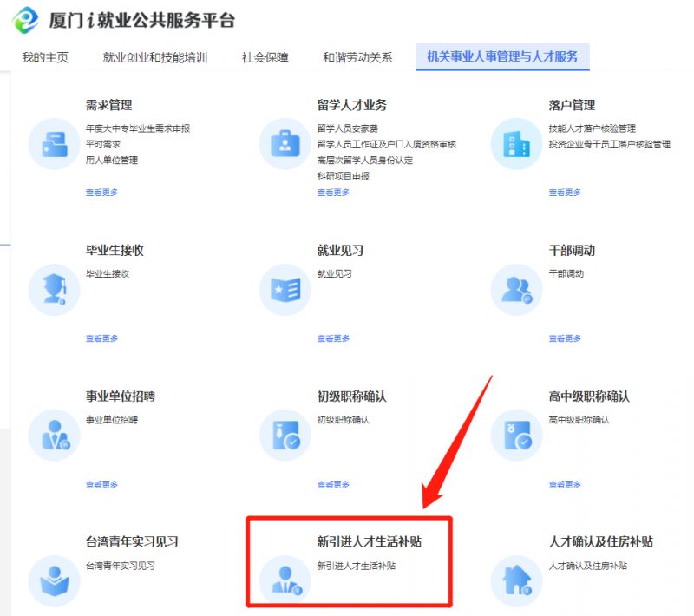Open the 初级职称确认 certificate icon
Viewport: 694px width, 616px height.
[x=285, y=436]
